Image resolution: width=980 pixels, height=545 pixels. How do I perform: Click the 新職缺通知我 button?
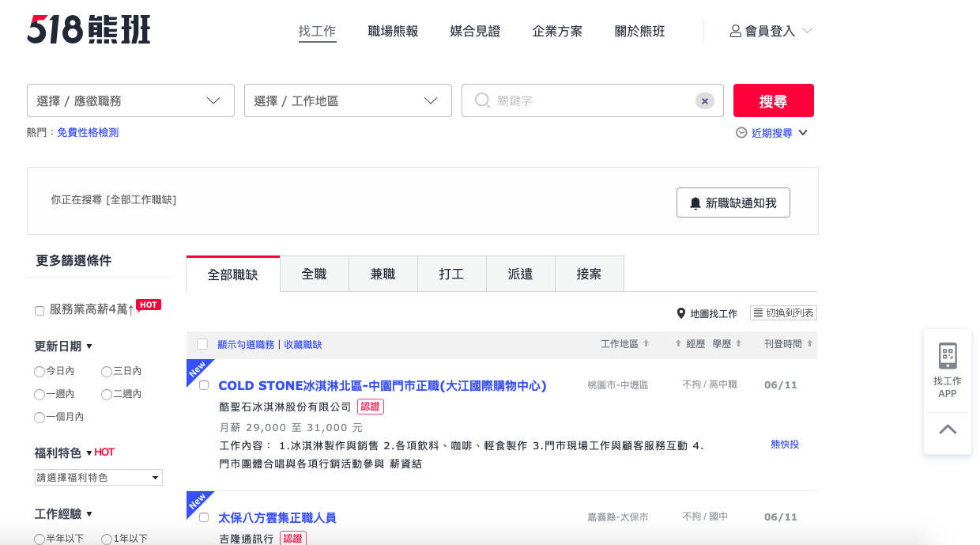(733, 202)
